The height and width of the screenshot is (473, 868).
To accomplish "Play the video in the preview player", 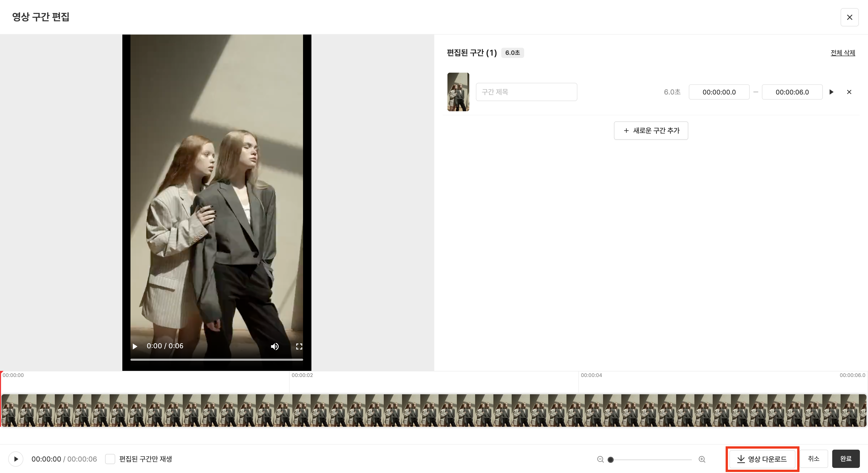I will 135,346.
